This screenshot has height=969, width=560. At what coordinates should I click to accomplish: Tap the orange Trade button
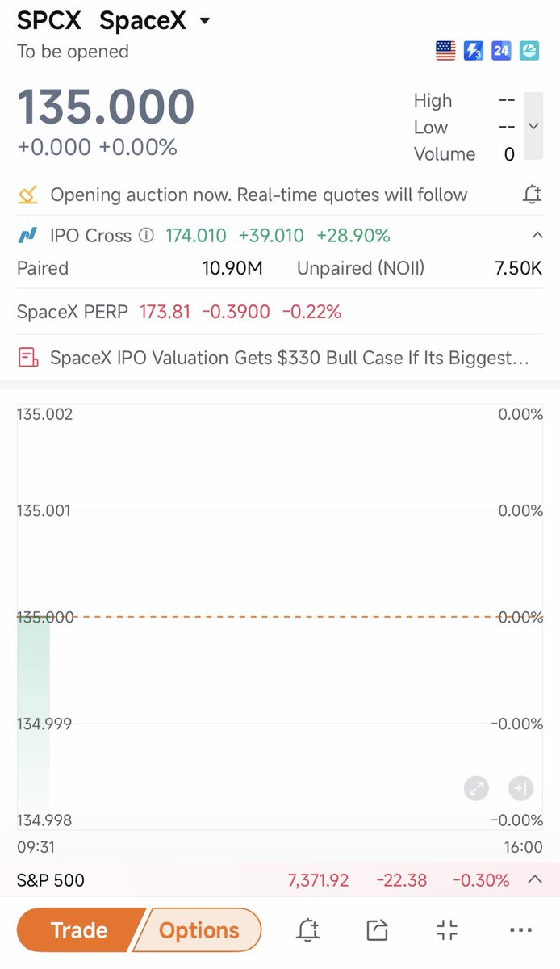[x=81, y=930]
